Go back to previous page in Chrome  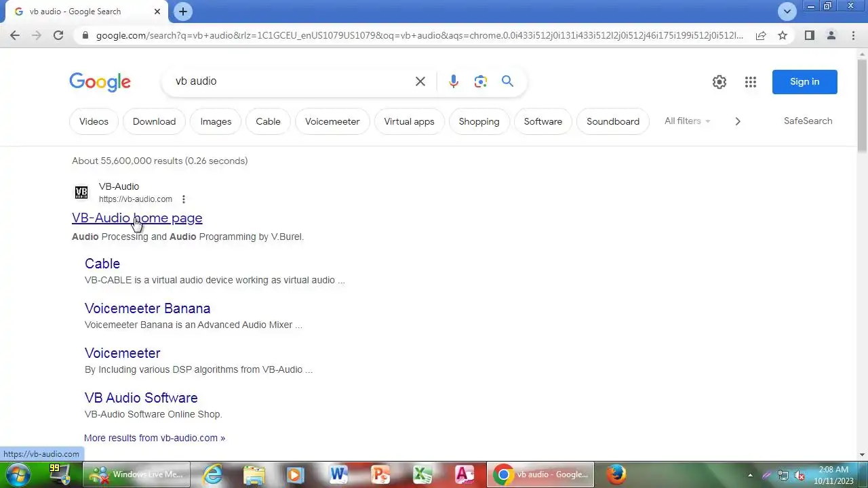pyautogui.click(x=15, y=35)
